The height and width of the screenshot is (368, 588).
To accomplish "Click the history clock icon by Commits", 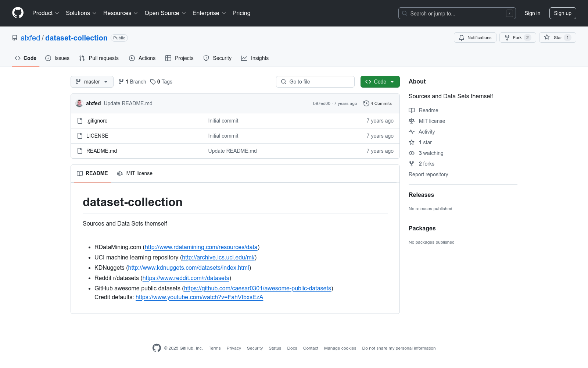I will coord(366,103).
